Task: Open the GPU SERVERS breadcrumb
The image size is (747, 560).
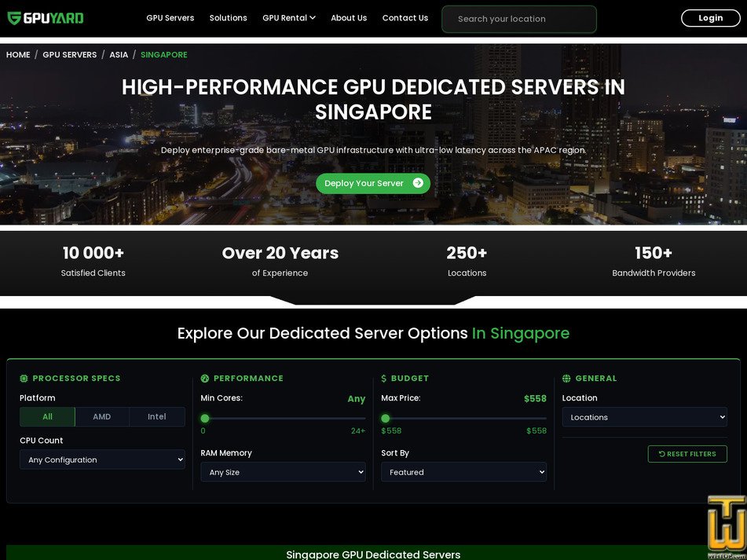Action: pos(70,55)
